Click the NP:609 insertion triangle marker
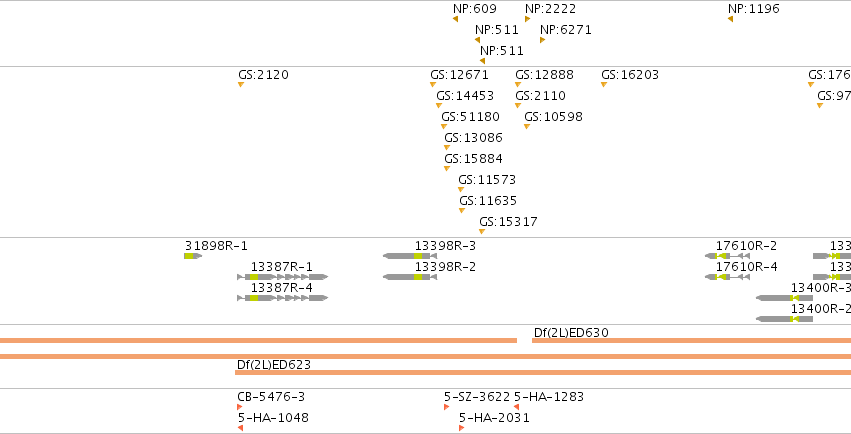The image size is (851, 434). coord(455,19)
